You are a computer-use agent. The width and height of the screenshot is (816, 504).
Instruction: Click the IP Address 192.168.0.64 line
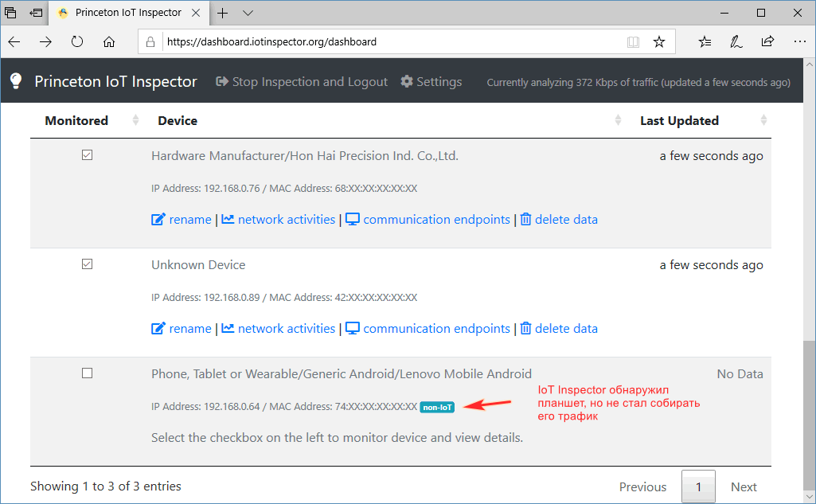284,407
